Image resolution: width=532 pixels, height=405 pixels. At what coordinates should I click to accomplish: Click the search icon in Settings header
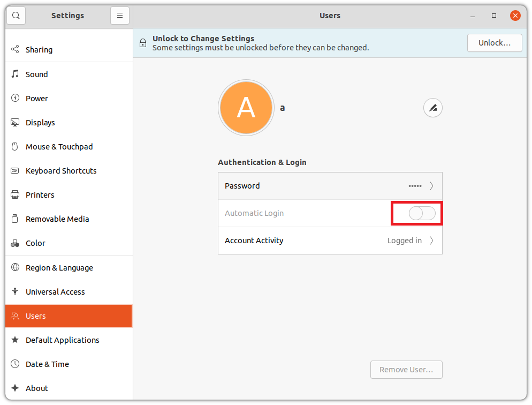(16, 16)
